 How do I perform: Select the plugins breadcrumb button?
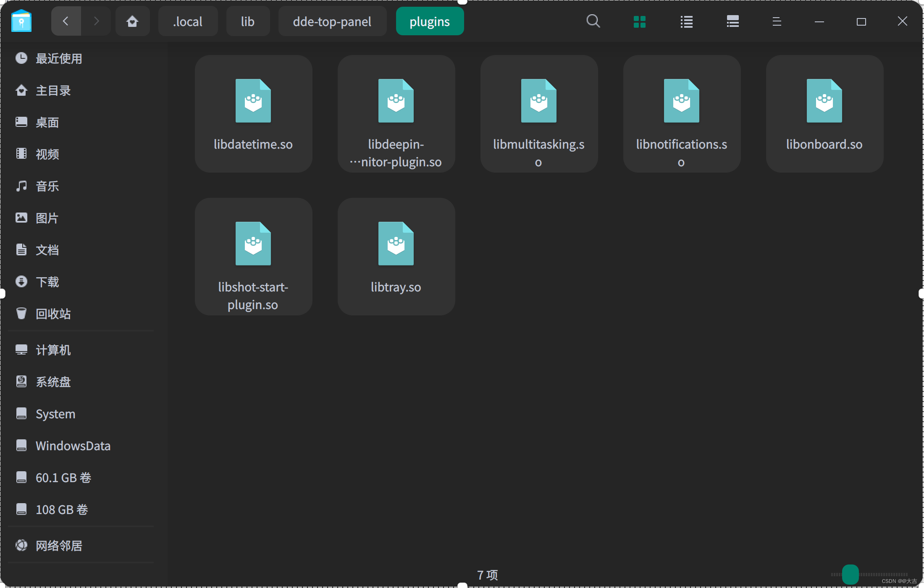(x=430, y=21)
